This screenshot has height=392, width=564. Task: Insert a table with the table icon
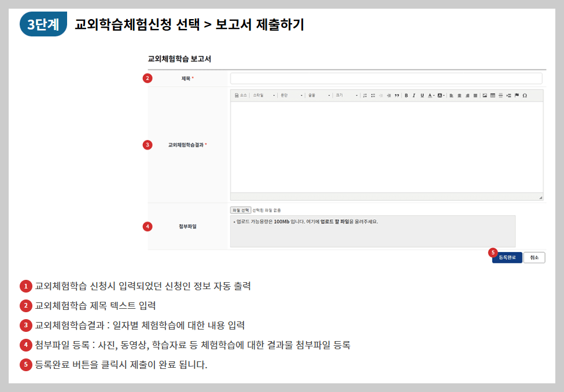(x=493, y=96)
